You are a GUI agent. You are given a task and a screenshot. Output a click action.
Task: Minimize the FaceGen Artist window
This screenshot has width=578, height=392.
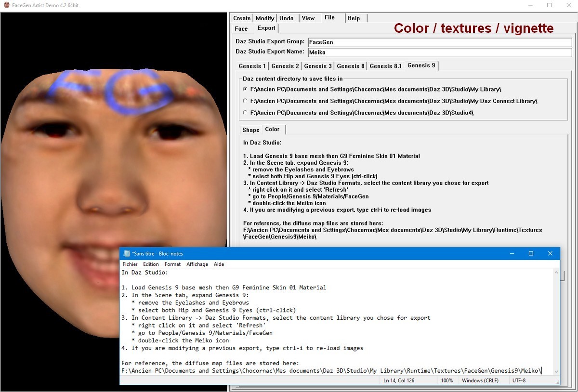(529, 5)
